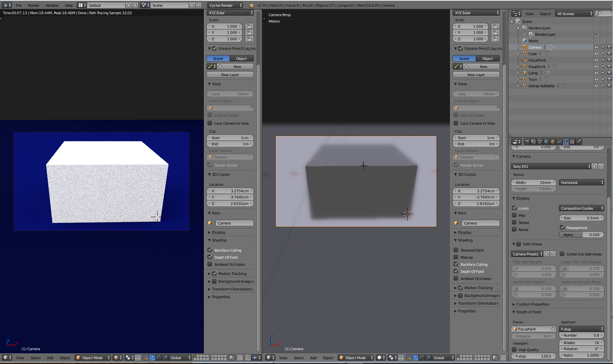Open the Add menu in the left viewport header
613x364 pixels.
(x=50, y=358)
